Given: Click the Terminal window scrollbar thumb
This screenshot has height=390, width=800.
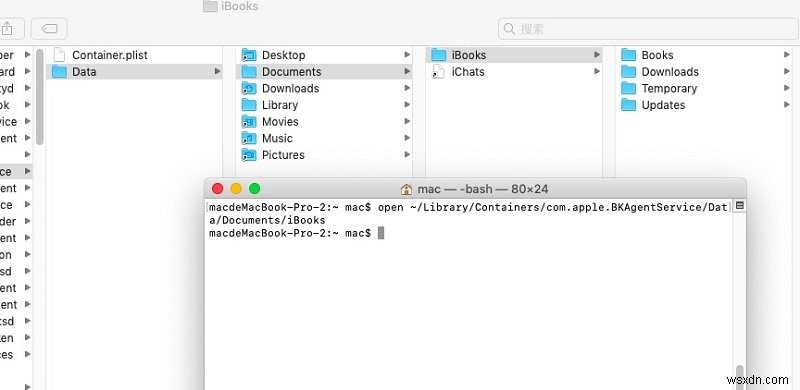Looking at the screenshot, I should [x=740, y=377].
